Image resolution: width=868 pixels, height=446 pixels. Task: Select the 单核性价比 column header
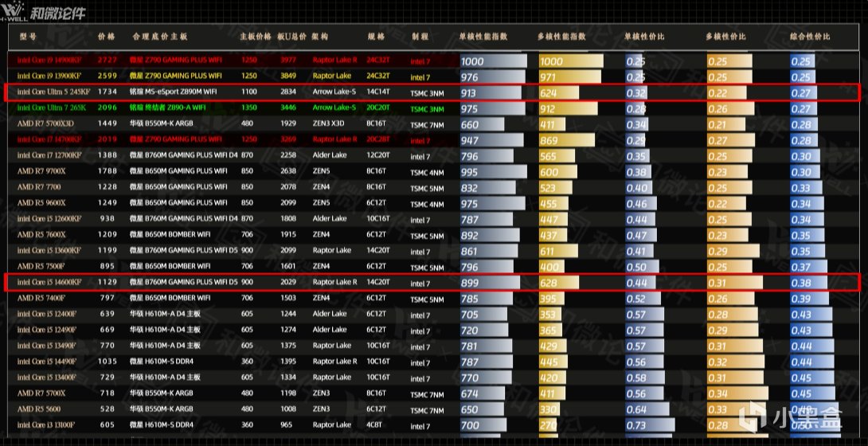coord(644,37)
